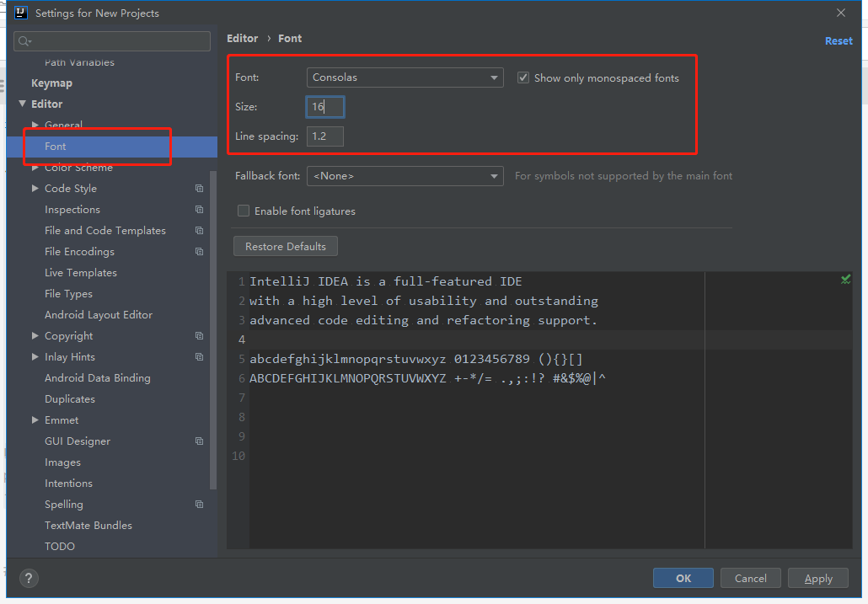
Task: Open File and Code Templates settings
Action: coord(105,231)
